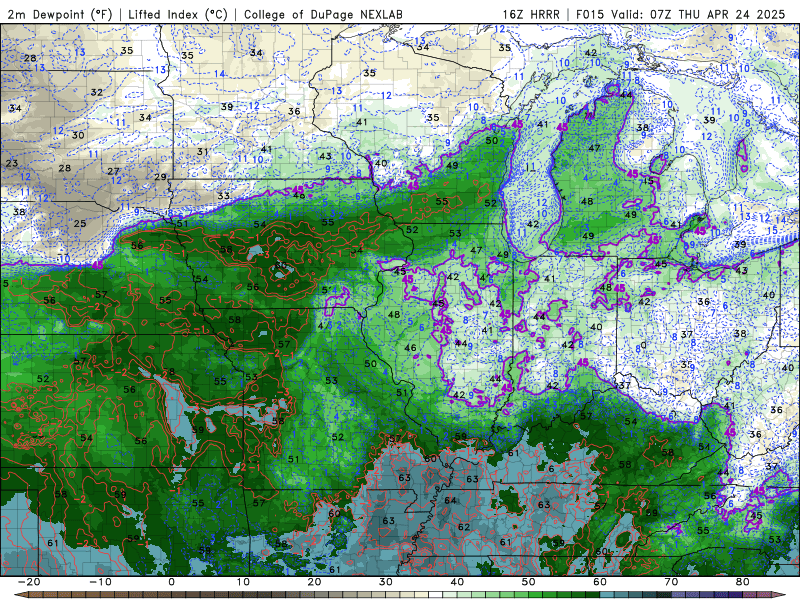800x600 pixels.
Task: Click the "60" tick label on the color scale
Action: pyautogui.click(x=600, y=582)
